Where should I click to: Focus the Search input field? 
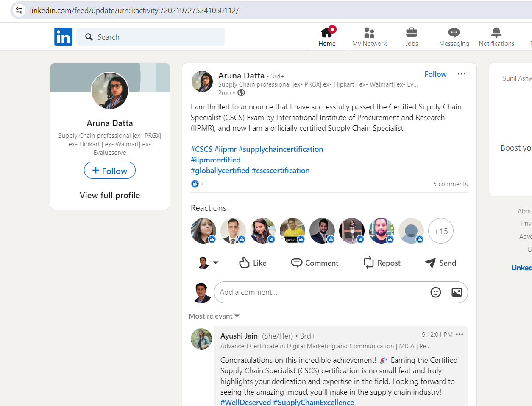pos(150,37)
